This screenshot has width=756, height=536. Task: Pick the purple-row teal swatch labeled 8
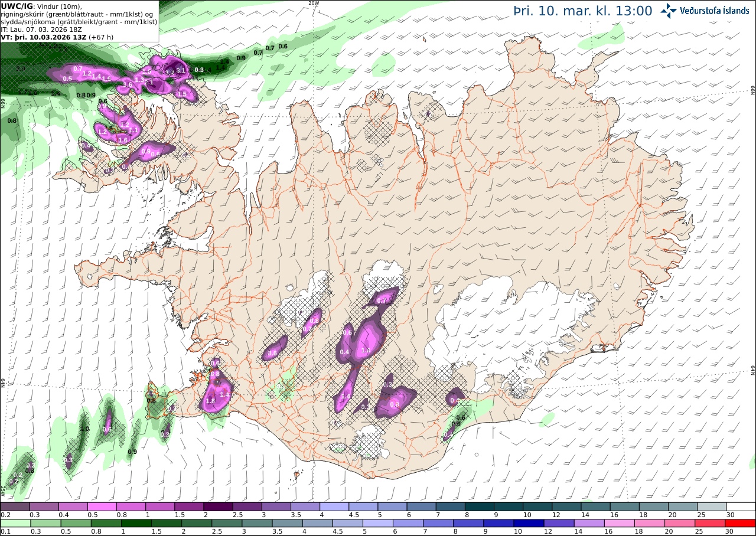[x=480, y=506]
